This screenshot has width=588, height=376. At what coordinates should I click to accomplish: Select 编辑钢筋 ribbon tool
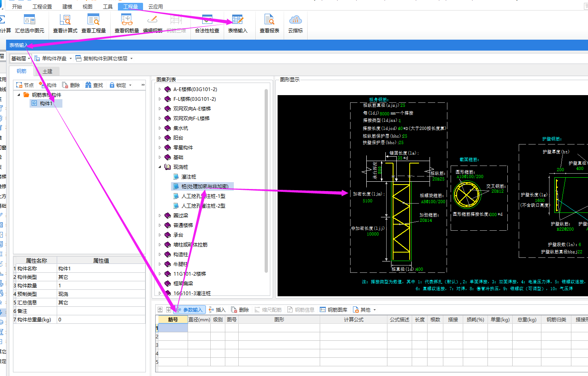coord(152,24)
